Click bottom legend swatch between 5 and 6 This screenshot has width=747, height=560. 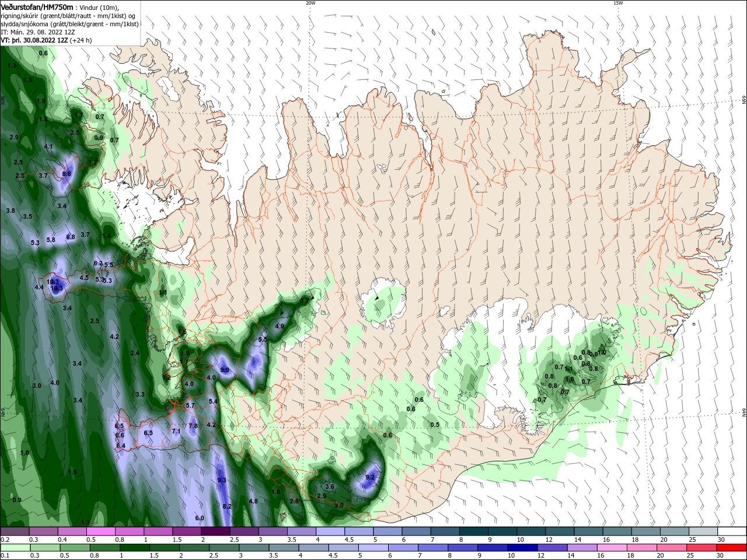373,548
